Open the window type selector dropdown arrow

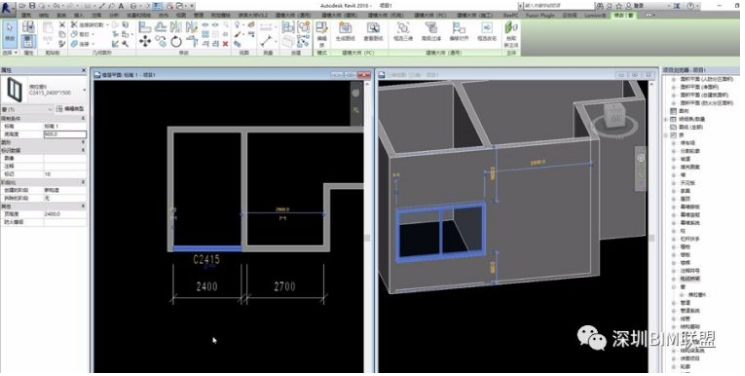[x=85, y=90]
